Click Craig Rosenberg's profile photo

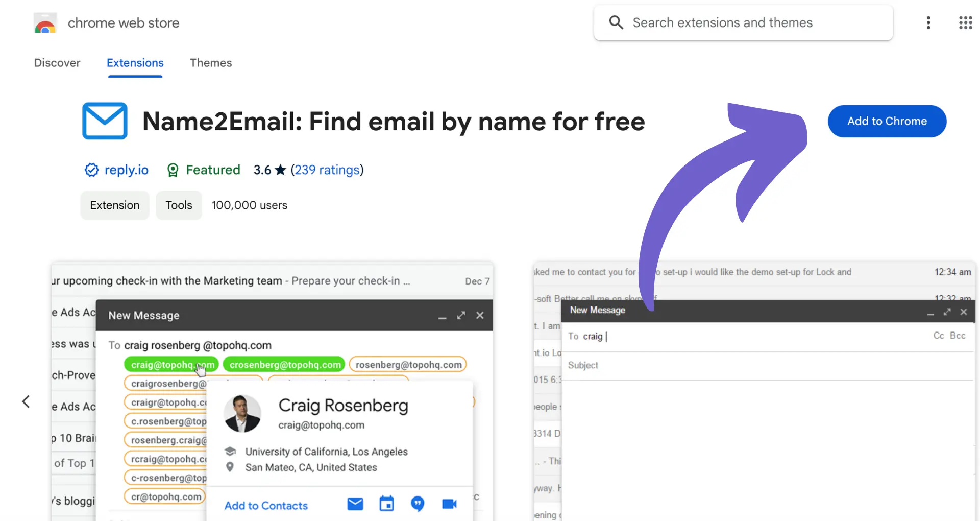(x=242, y=414)
